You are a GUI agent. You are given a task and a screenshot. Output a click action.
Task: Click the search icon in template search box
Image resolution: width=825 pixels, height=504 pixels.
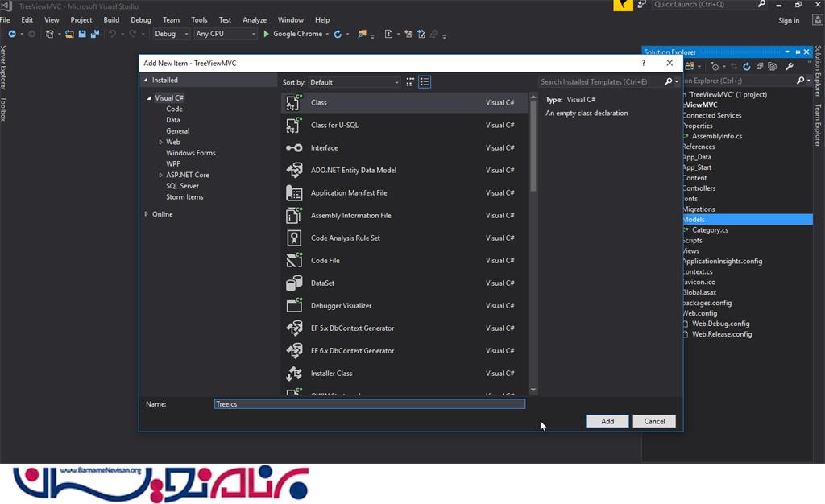[x=668, y=82]
